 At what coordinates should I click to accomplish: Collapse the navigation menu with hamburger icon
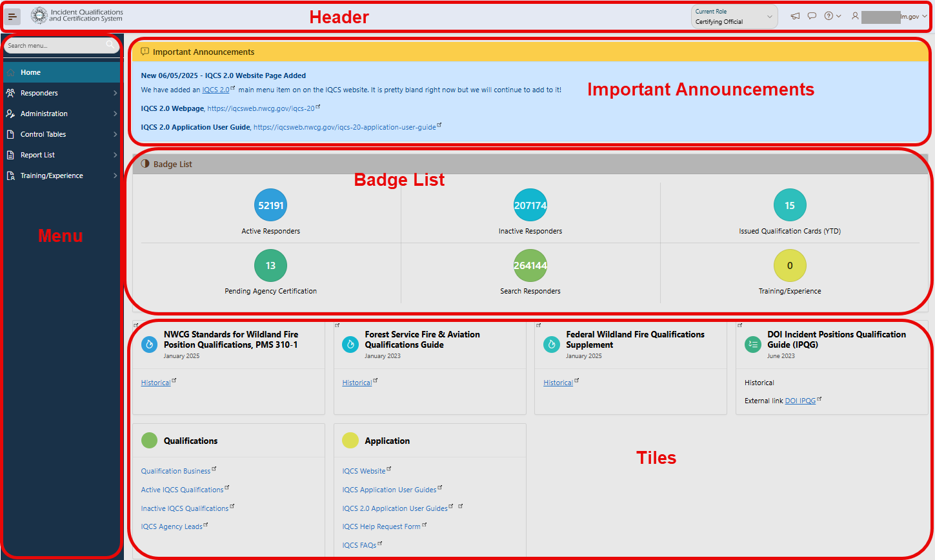(12, 17)
